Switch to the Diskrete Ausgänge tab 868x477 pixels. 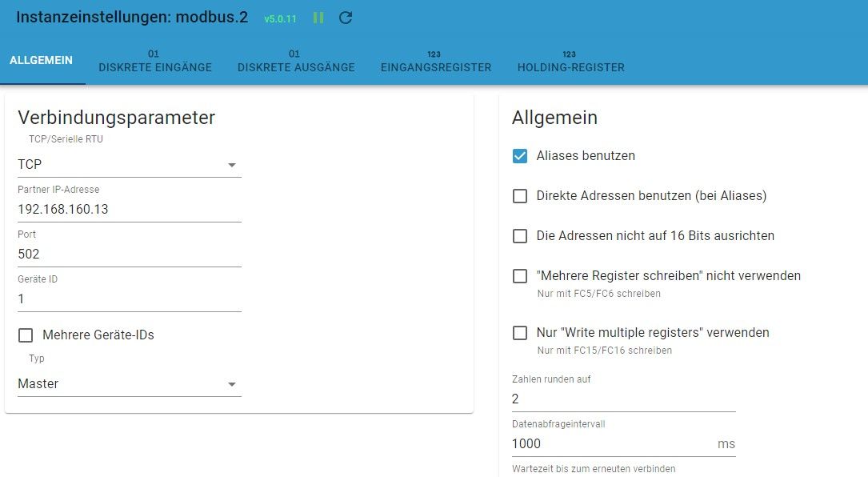pyautogui.click(x=296, y=61)
